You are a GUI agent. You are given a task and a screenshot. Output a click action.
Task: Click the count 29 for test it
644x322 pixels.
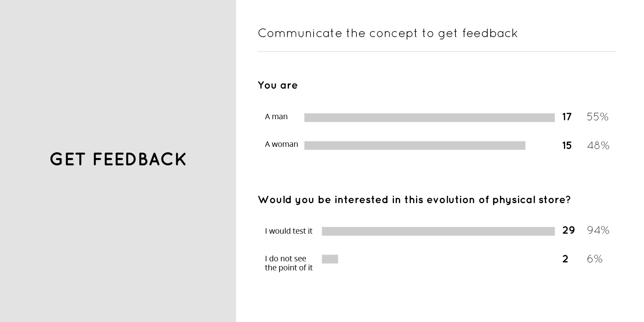pyautogui.click(x=568, y=230)
